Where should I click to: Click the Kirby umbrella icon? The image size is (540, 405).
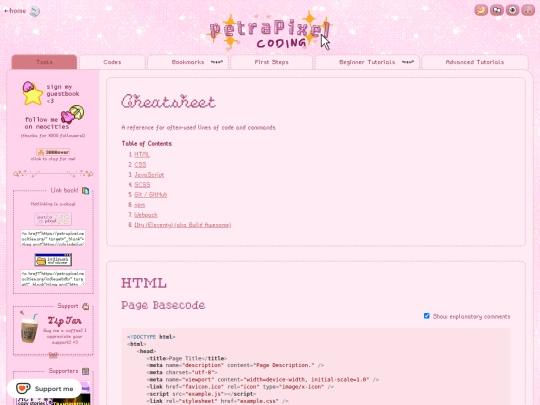pos(73,114)
